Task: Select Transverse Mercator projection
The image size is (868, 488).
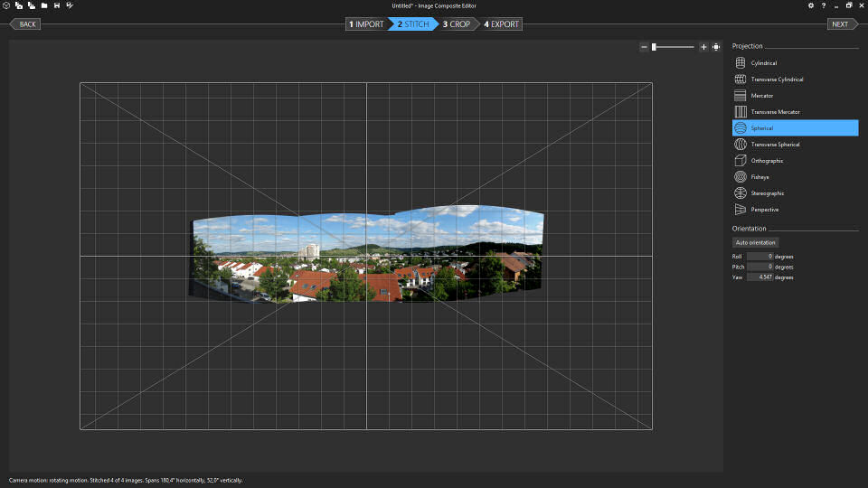Action: pos(775,112)
